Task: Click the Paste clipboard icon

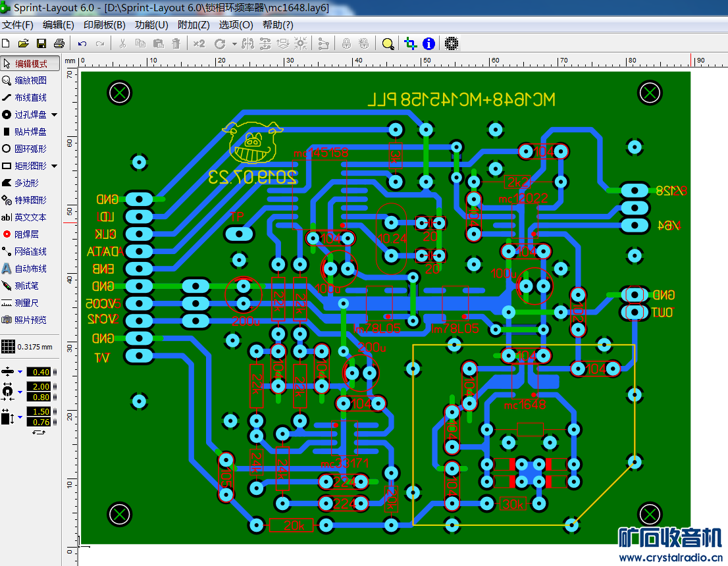Action: click(159, 43)
